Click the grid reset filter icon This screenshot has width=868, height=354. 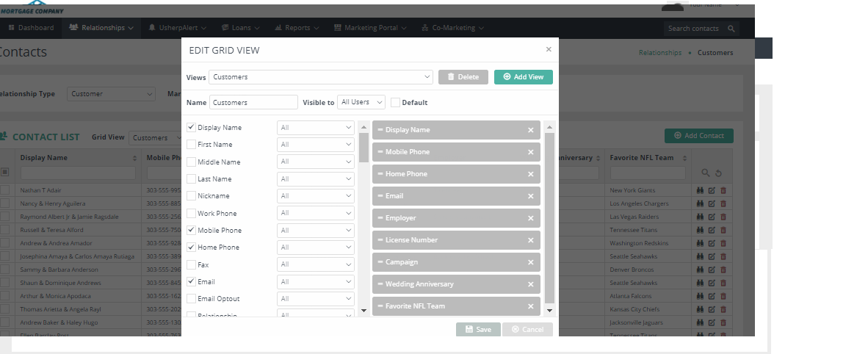(717, 173)
